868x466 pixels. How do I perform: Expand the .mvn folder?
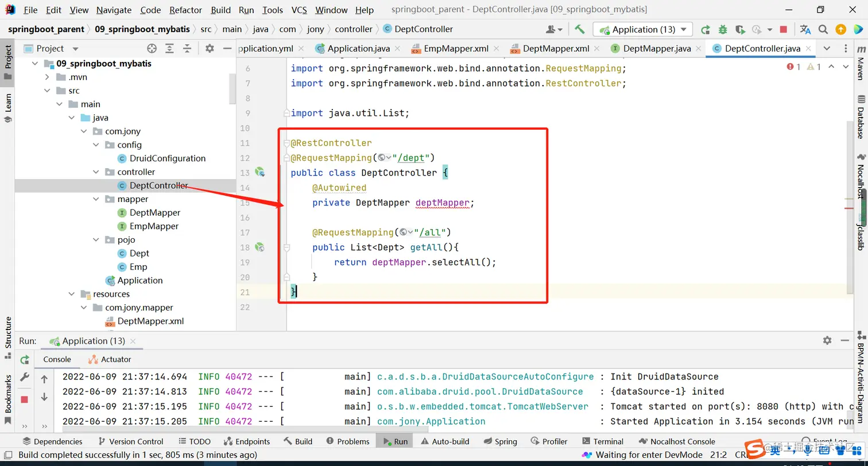[48, 77]
